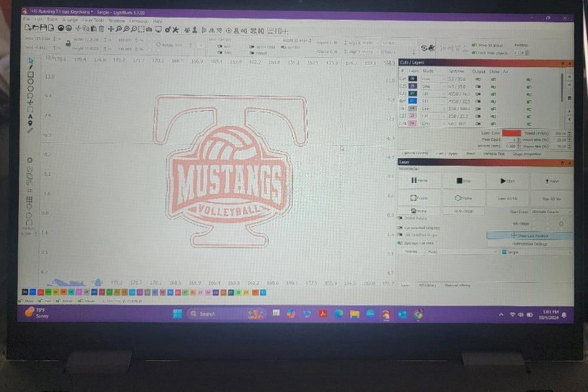
Task: Open Mode dropdown for layer 00
Action: (x=433, y=79)
